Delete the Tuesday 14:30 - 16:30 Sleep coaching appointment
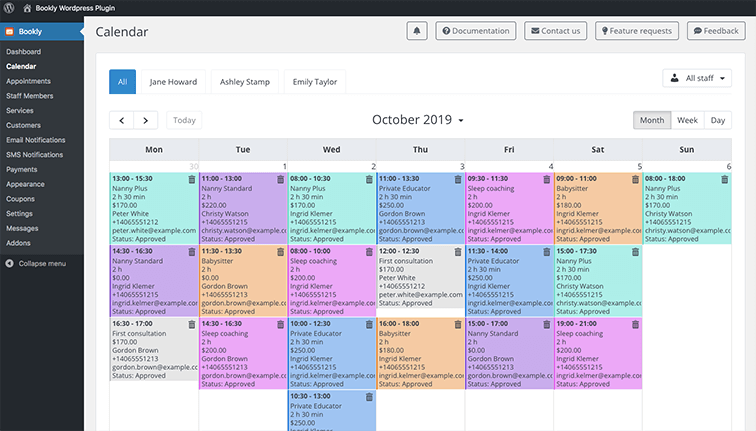Screen dimensions: 756x431 pyautogui.click(x=280, y=324)
